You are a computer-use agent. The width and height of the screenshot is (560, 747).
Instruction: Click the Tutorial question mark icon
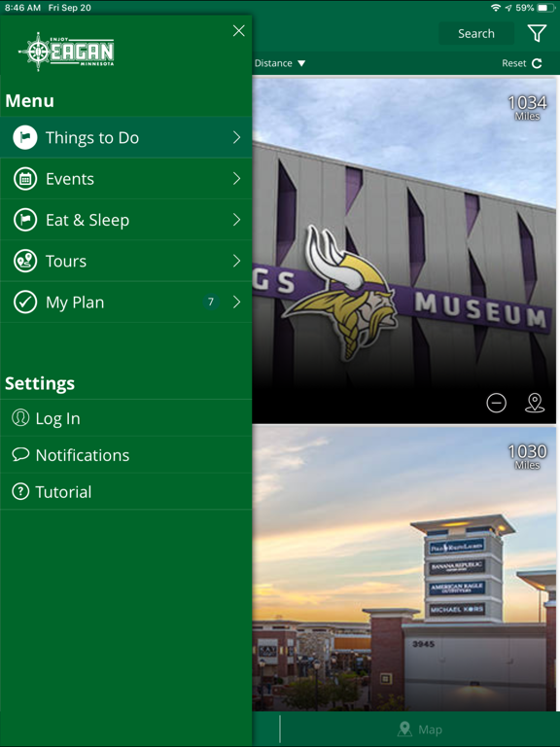[x=20, y=491]
